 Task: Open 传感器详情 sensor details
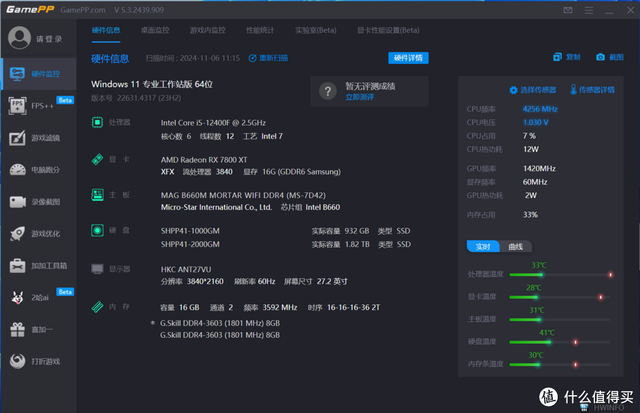click(592, 90)
